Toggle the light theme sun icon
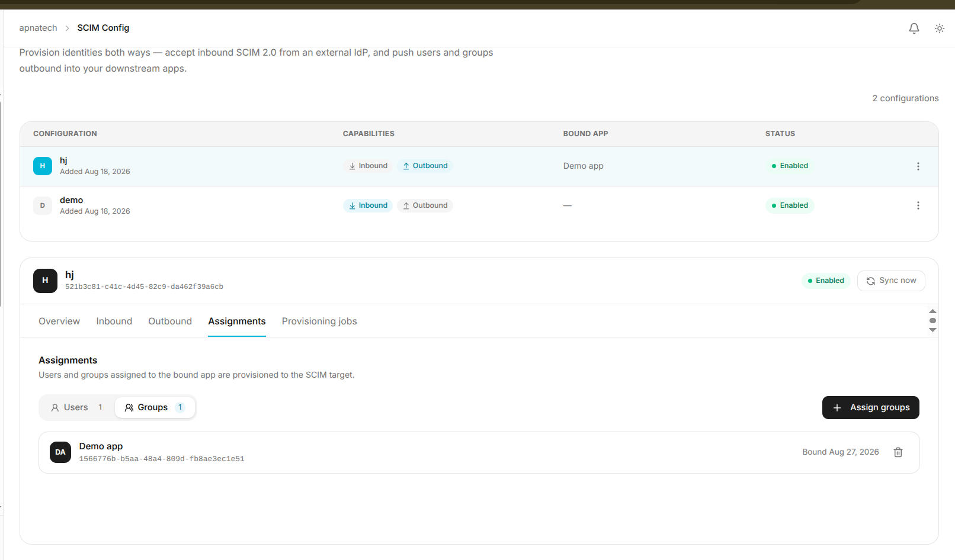Viewport: 955px width, 560px height. coord(940,28)
